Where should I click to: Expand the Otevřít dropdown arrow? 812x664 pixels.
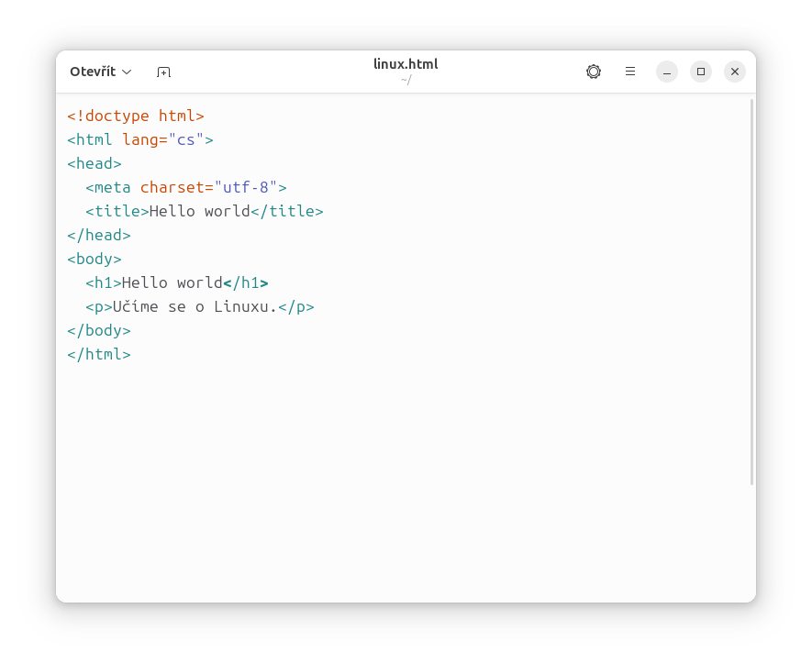coord(127,72)
